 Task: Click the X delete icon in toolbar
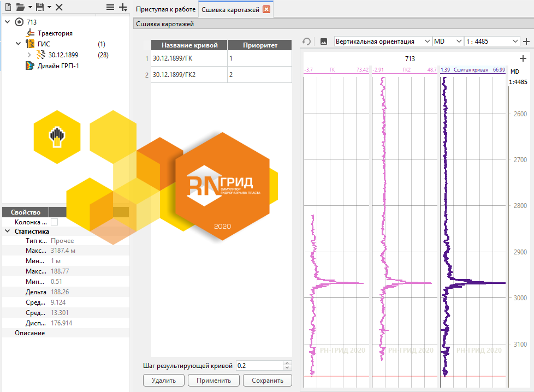pyautogui.click(x=59, y=7)
